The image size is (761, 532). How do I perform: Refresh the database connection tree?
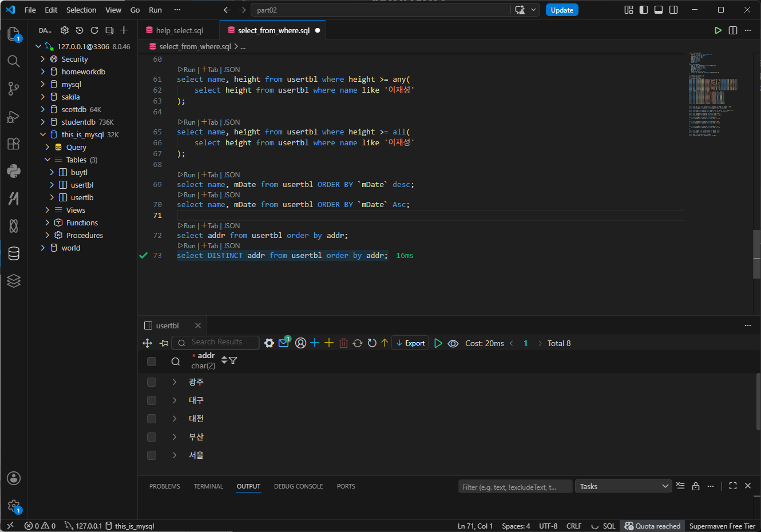click(x=94, y=30)
